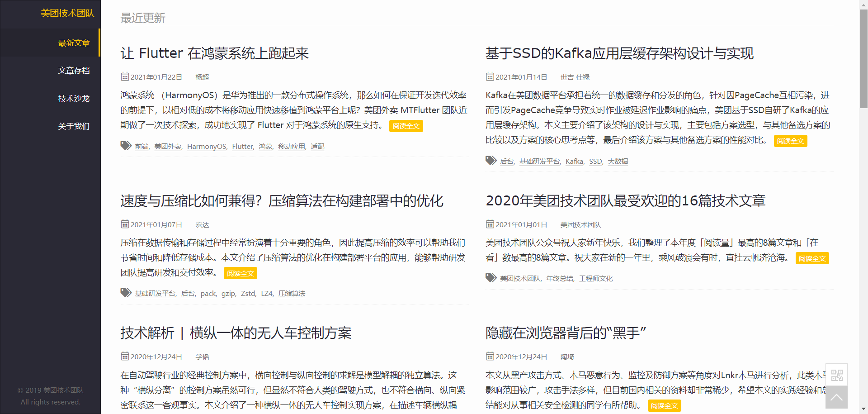Click the tags icon in Kafka article tags
This screenshot has height=414, width=868.
(491, 160)
